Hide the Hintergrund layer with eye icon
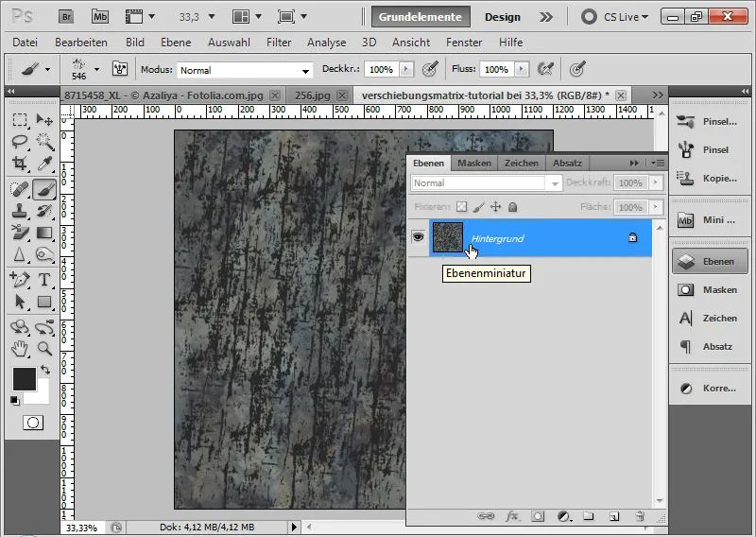The height and width of the screenshot is (537, 756). coord(418,237)
